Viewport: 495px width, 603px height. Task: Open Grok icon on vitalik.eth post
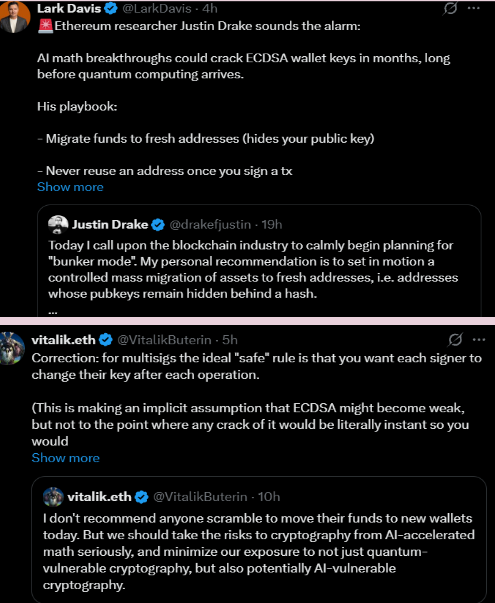(455, 340)
